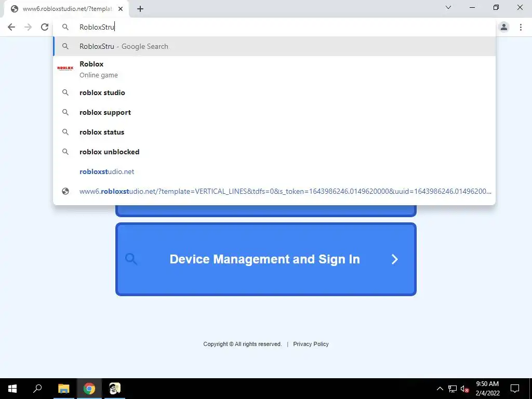Restore down the Chrome window

click(x=496, y=7)
